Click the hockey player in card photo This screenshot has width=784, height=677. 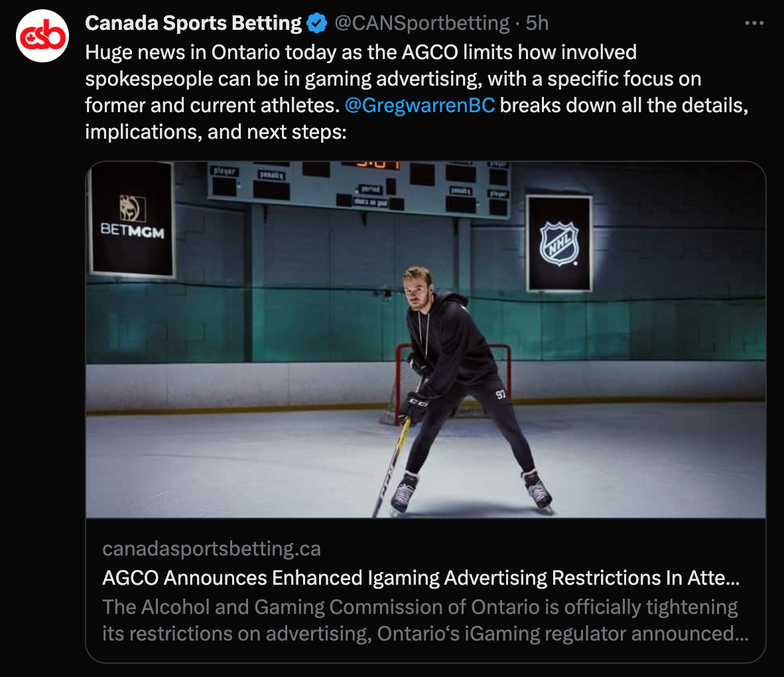pos(462,390)
